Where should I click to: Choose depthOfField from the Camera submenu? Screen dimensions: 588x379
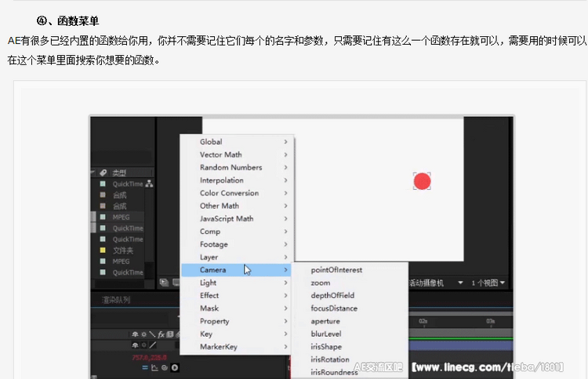[x=350, y=295]
